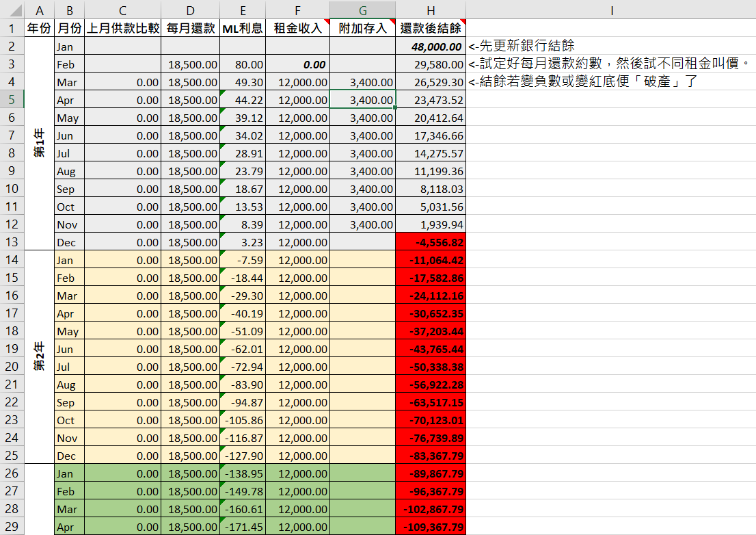Image resolution: width=756 pixels, height=535 pixels.
Task: Click header cell 上月供款比較
Action: pos(123,28)
